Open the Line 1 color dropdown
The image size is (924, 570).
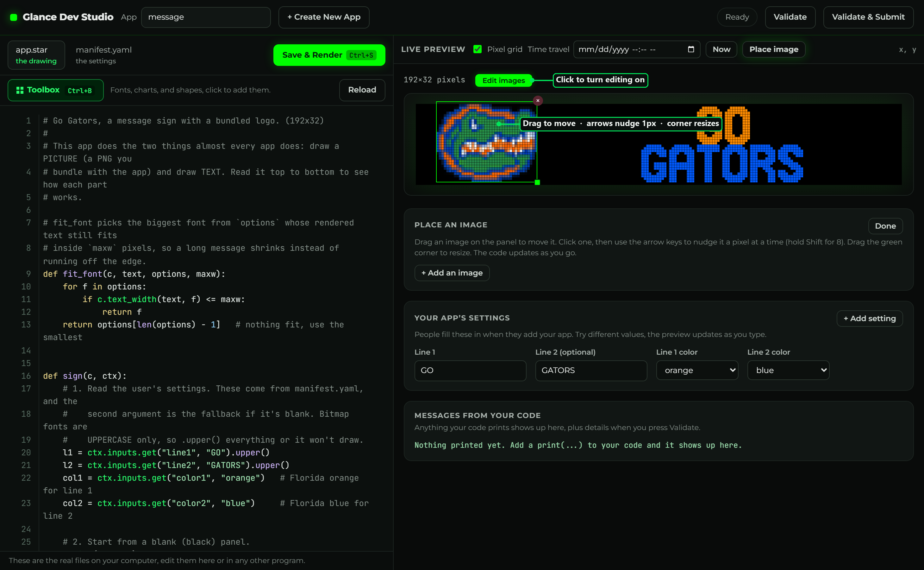[x=697, y=370]
